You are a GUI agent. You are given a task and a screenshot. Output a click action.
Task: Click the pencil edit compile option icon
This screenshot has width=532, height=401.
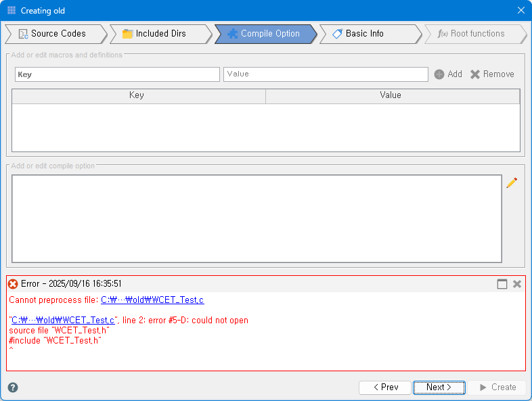point(512,183)
